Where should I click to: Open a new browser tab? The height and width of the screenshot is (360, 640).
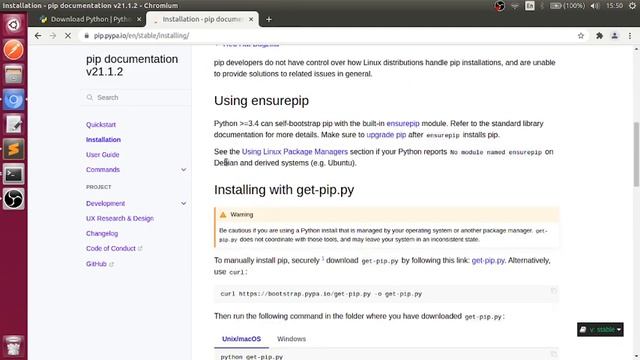[269, 19]
